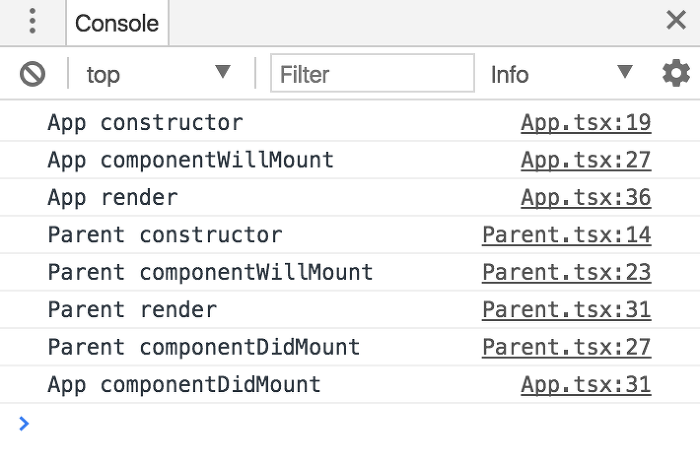Open source link Parent.tsx:14
Viewport: 700px width, 463px height.
point(567,235)
